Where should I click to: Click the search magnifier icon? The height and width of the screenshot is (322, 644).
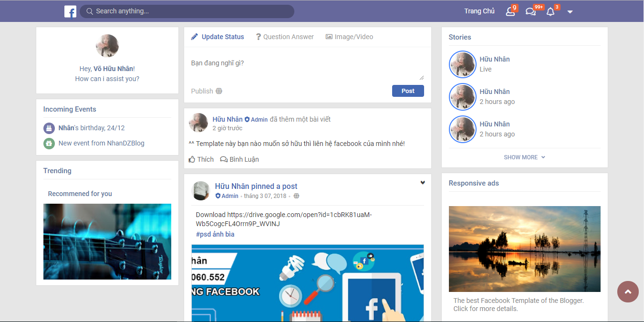click(89, 11)
